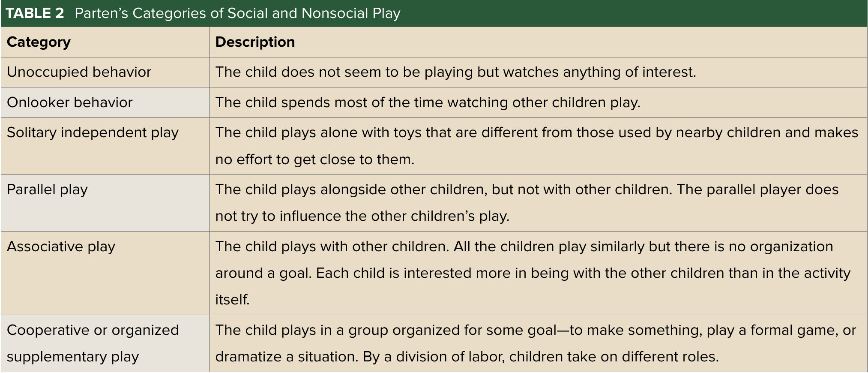Screen dimensions: 868x373
Task: Click the 'Associative play' category cell
Action: [x=61, y=247]
